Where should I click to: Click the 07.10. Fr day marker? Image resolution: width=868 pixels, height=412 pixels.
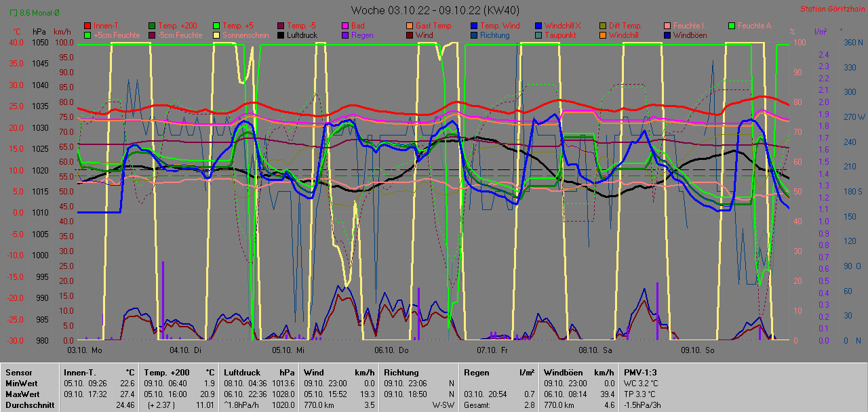coord(492,350)
